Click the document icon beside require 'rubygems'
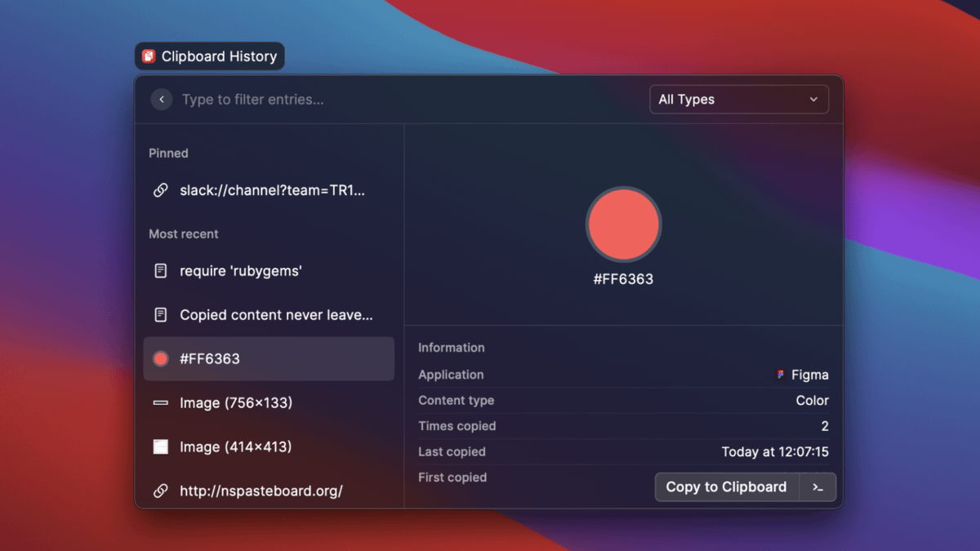The image size is (980, 551). pyautogui.click(x=161, y=271)
